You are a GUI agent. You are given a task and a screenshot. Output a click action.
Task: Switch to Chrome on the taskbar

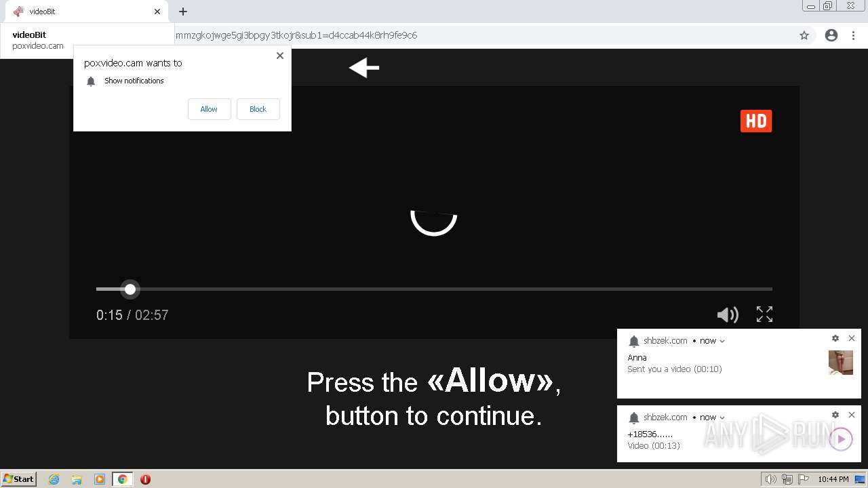[x=123, y=479]
